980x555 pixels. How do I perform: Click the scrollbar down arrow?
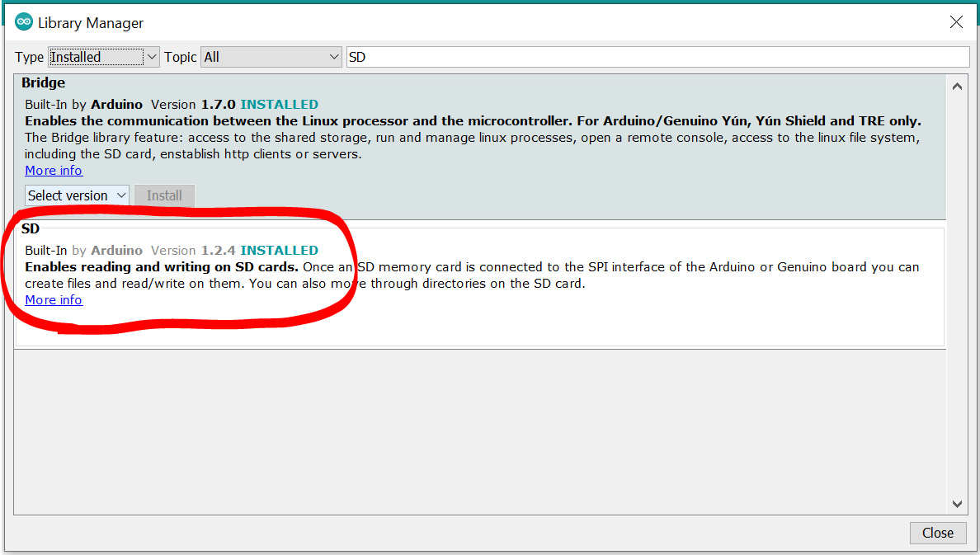click(x=957, y=503)
